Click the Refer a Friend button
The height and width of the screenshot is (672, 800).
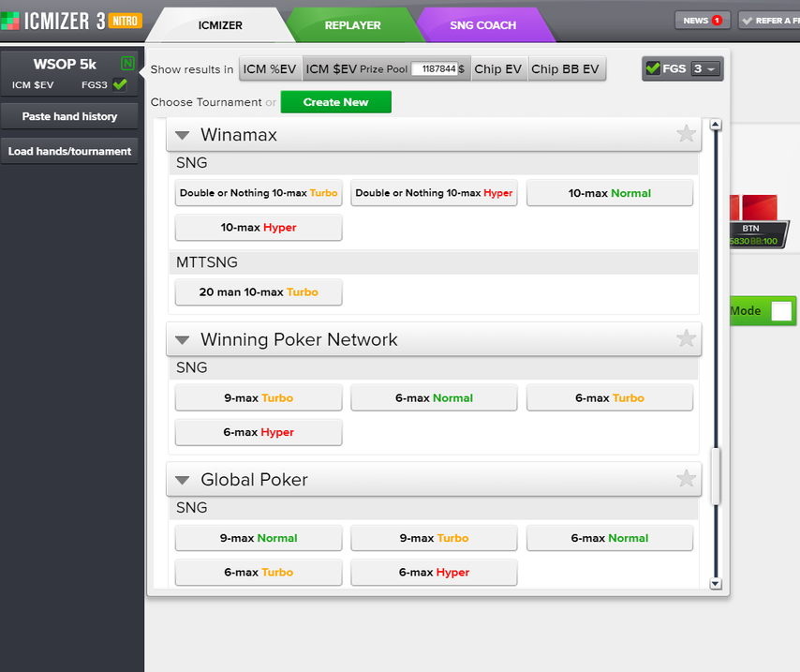click(769, 21)
